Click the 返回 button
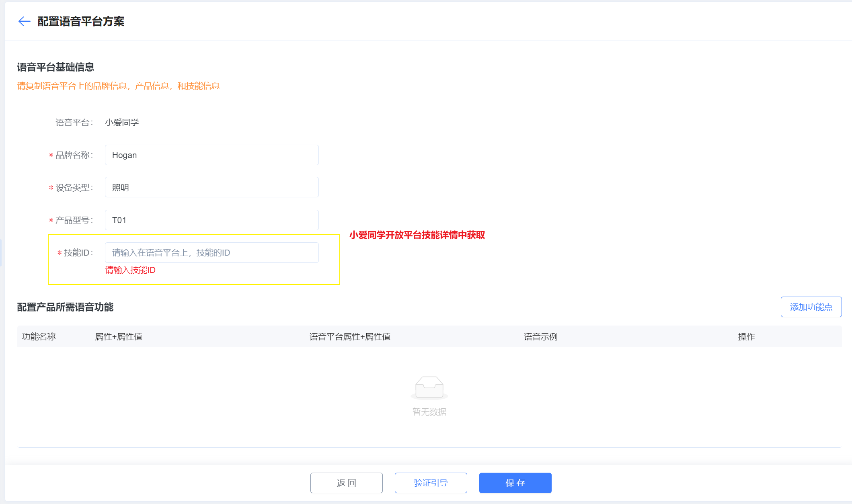852x504 pixels. click(347, 483)
